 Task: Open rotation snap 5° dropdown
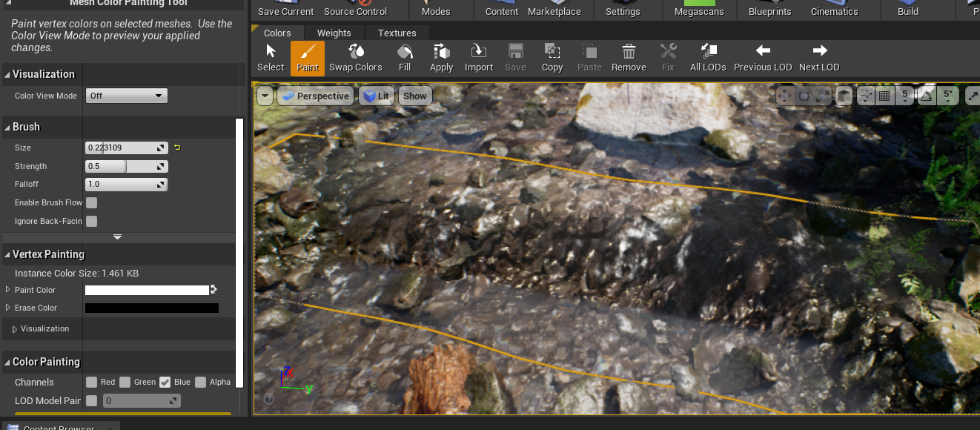(x=947, y=96)
